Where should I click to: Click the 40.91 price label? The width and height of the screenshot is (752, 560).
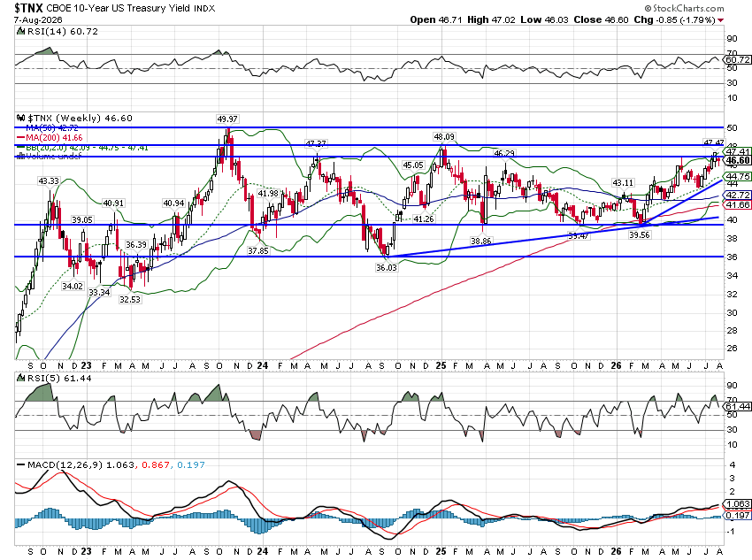point(113,203)
